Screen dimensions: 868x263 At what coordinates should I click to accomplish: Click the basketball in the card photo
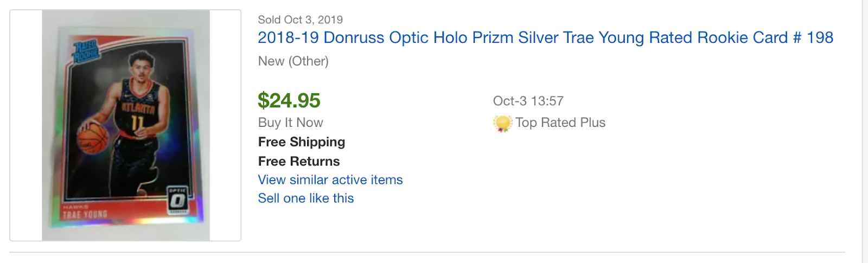coord(92,137)
